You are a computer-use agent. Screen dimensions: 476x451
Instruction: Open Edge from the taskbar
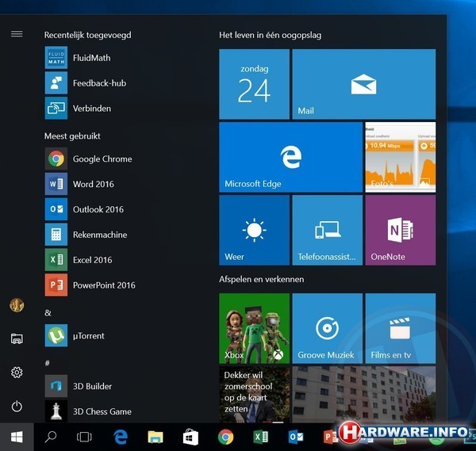(x=121, y=437)
